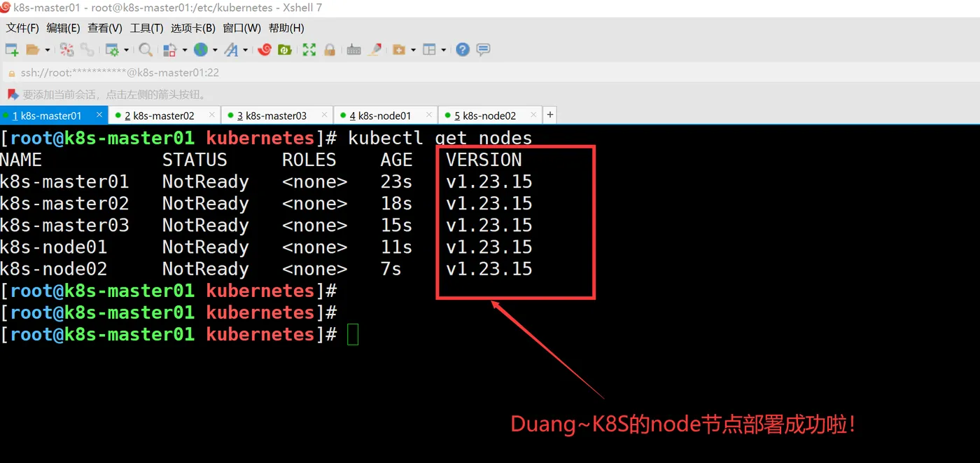Click the speech bubble feedback icon
The image size is (980, 463).
[x=483, y=50]
